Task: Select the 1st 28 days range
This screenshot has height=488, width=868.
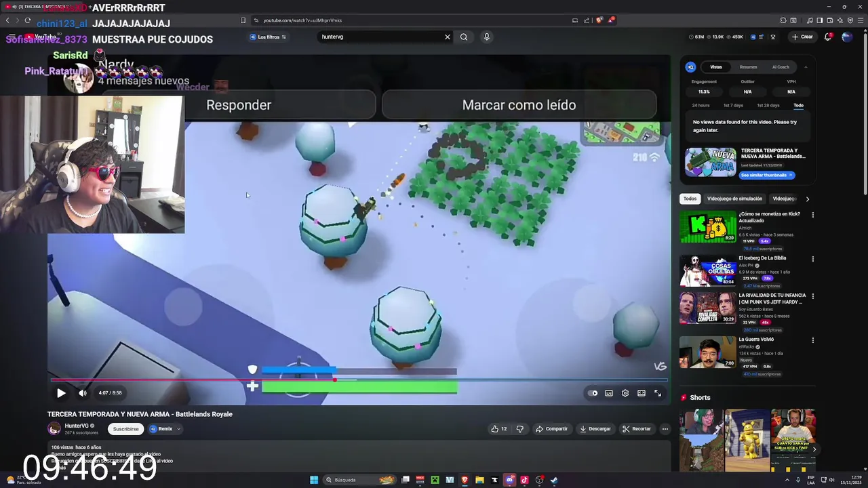Action: 768,105
